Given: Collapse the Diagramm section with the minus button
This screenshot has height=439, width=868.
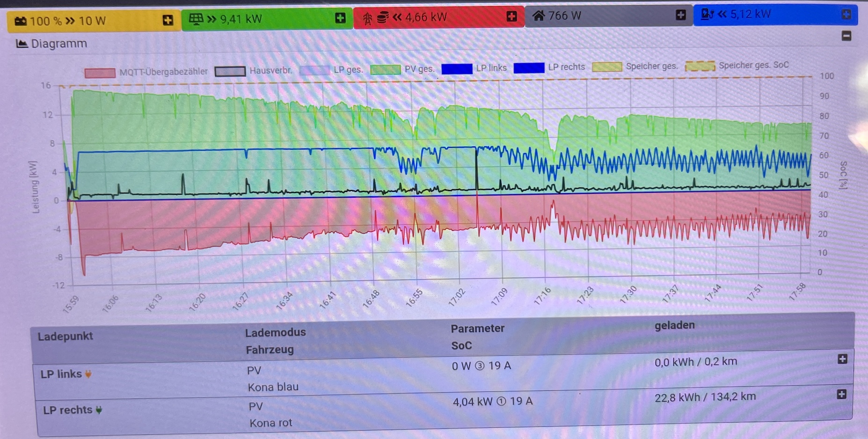Looking at the screenshot, I should pos(846,36).
